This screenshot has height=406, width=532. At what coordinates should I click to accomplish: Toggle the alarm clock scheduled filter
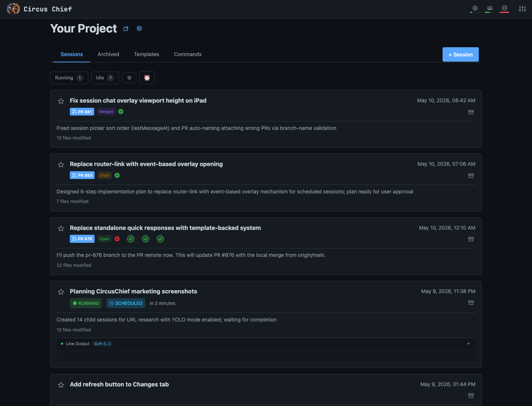coord(147,78)
